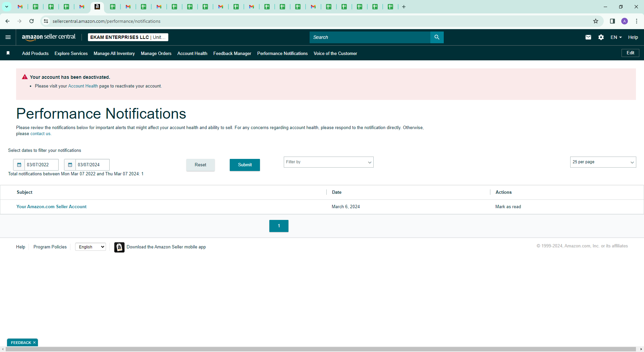Click the browser forward arrow
Image resolution: width=644 pixels, height=352 pixels.
[x=19, y=21]
